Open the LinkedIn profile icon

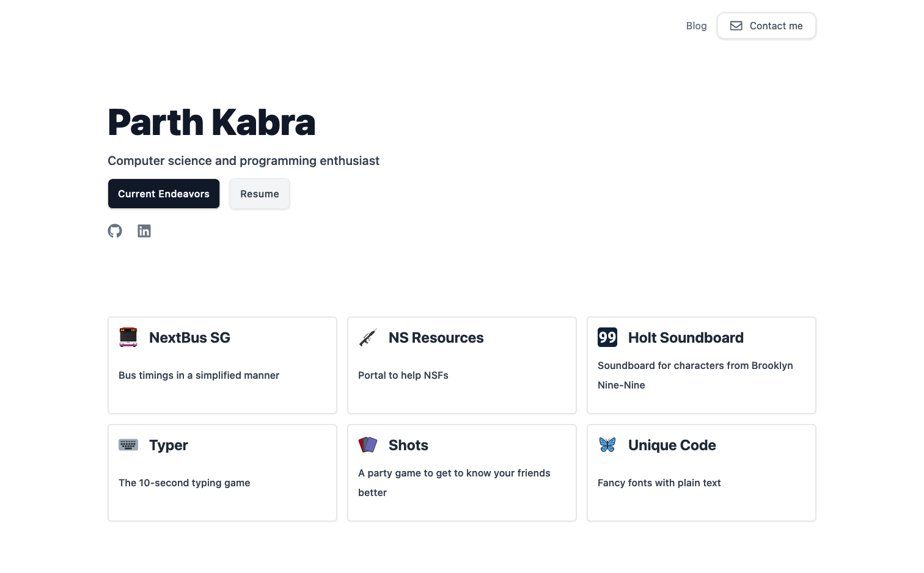[x=144, y=231]
